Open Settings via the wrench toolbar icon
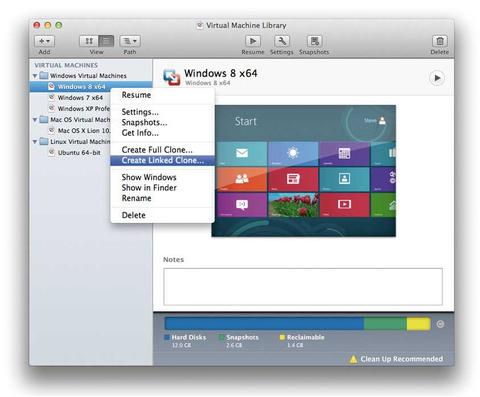The height and width of the screenshot is (397, 480). coord(282,41)
